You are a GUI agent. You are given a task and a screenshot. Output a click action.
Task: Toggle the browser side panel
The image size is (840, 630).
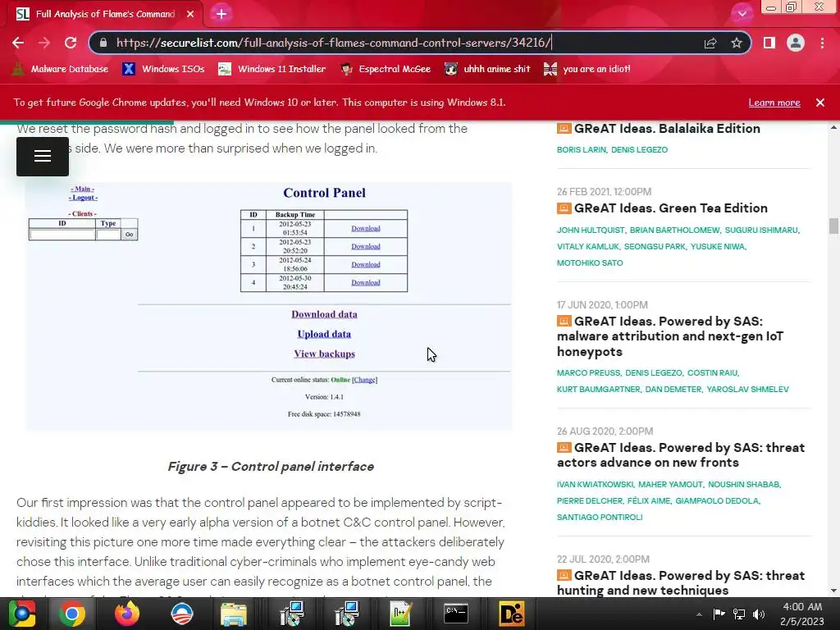[769, 43]
